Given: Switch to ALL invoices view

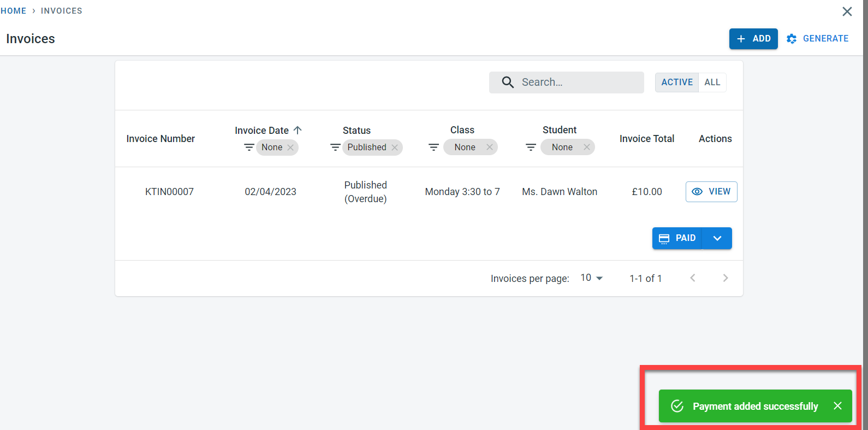Looking at the screenshot, I should coord(712,83).
